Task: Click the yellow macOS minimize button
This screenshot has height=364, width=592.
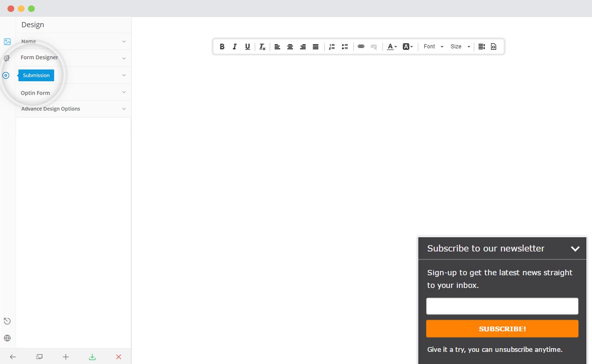Action: pos(21,9)
